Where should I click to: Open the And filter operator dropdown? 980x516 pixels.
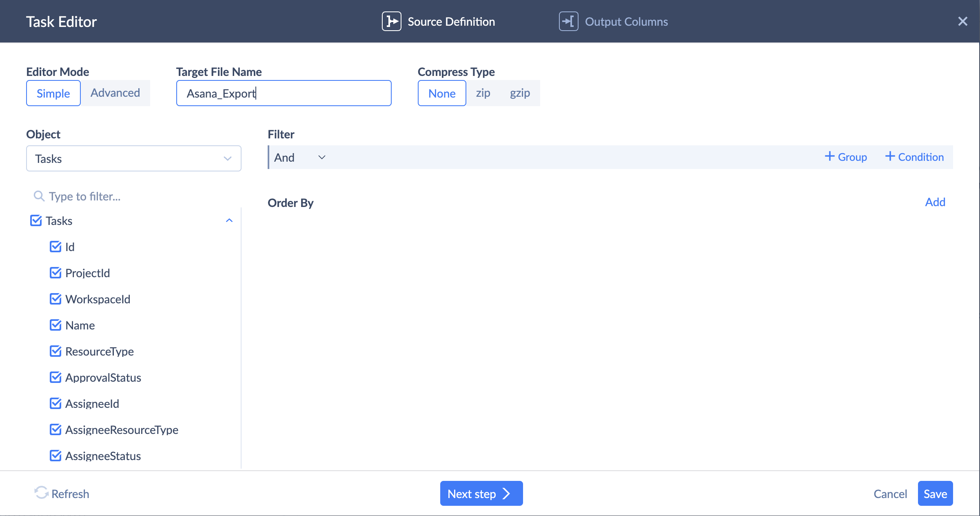(299, 158)
